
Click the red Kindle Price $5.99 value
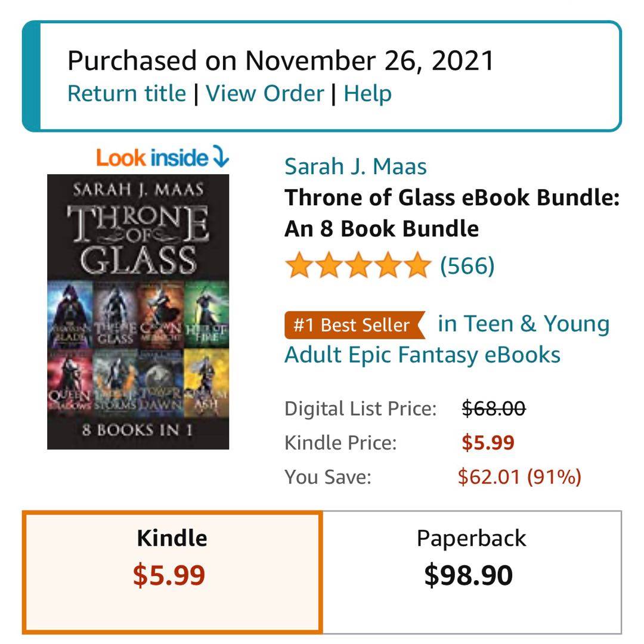488,443
